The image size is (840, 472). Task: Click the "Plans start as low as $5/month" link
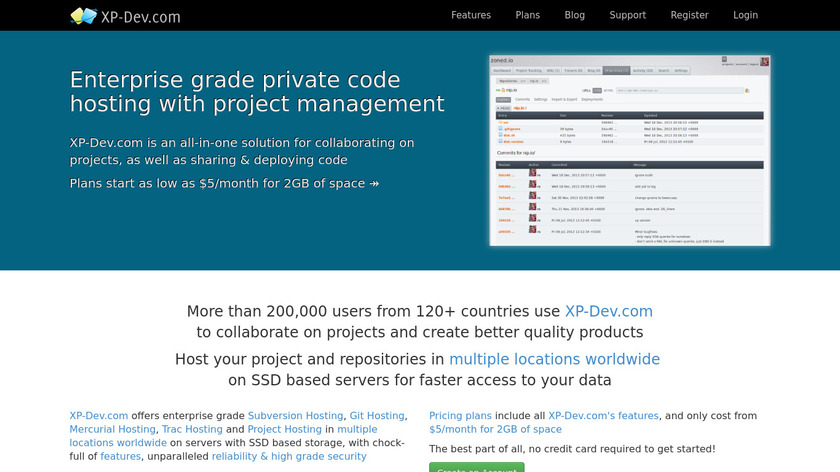click(224, 183)
